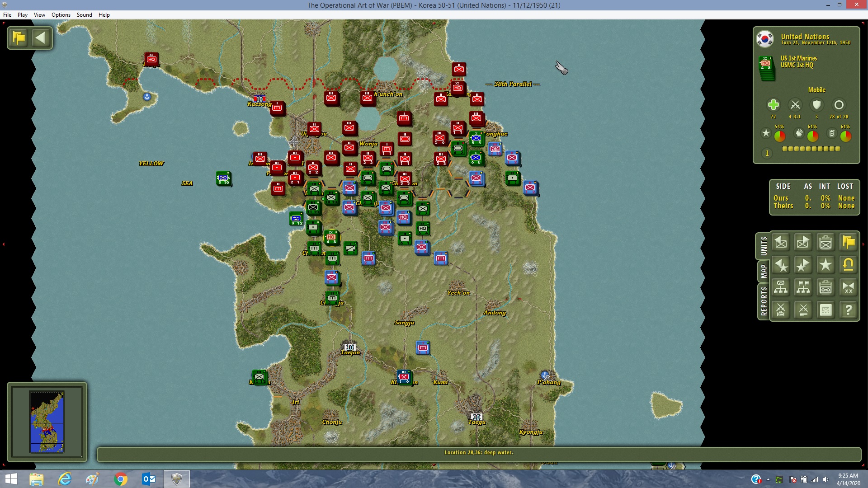Open the File menu
The width and height of the screenshot is (868, 488).
tap(7, 15)
